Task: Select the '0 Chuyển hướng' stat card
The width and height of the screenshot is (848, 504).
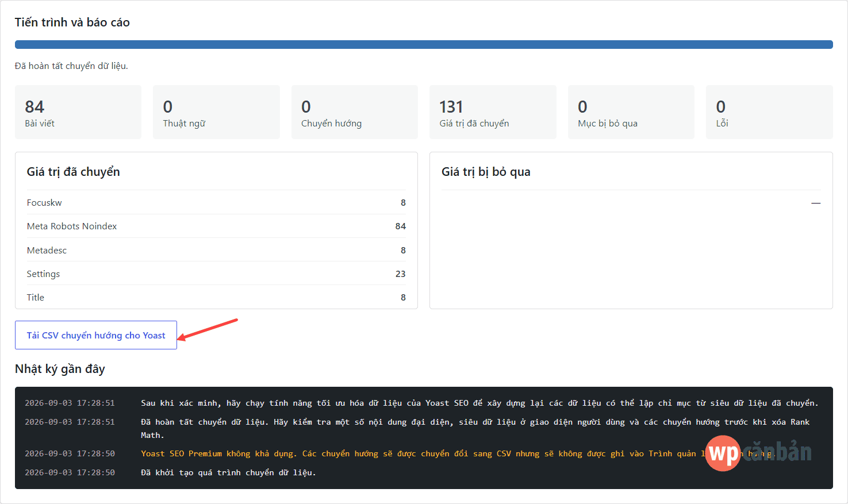Action: tap(355, 112)
